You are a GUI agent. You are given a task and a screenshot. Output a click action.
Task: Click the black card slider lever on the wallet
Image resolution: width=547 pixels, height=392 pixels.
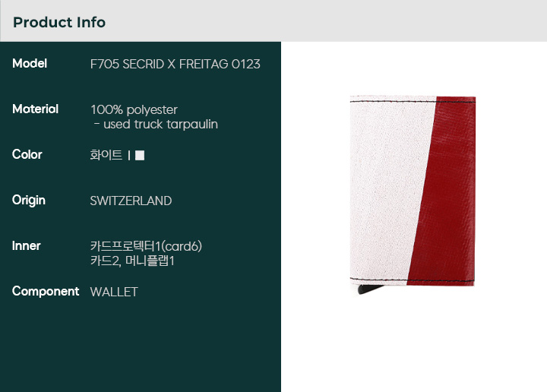click(370, 289)
